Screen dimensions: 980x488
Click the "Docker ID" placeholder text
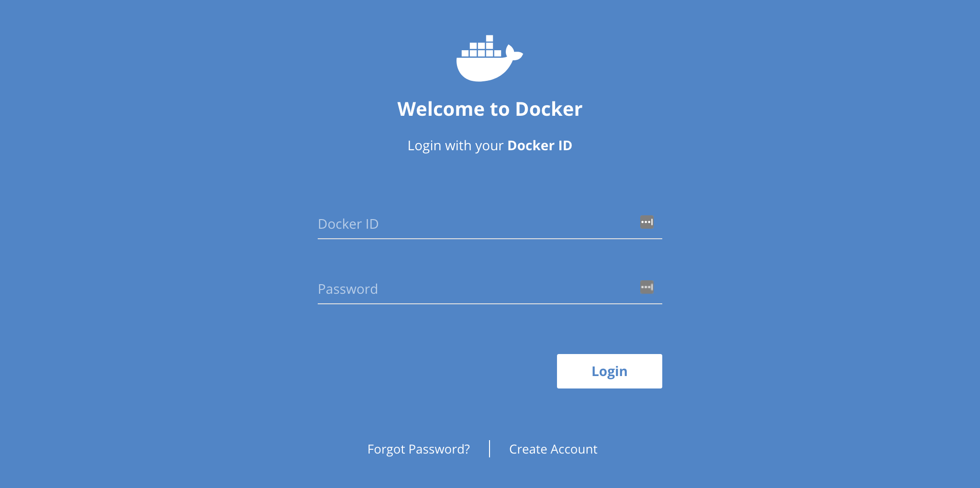(x=348, y=224)
